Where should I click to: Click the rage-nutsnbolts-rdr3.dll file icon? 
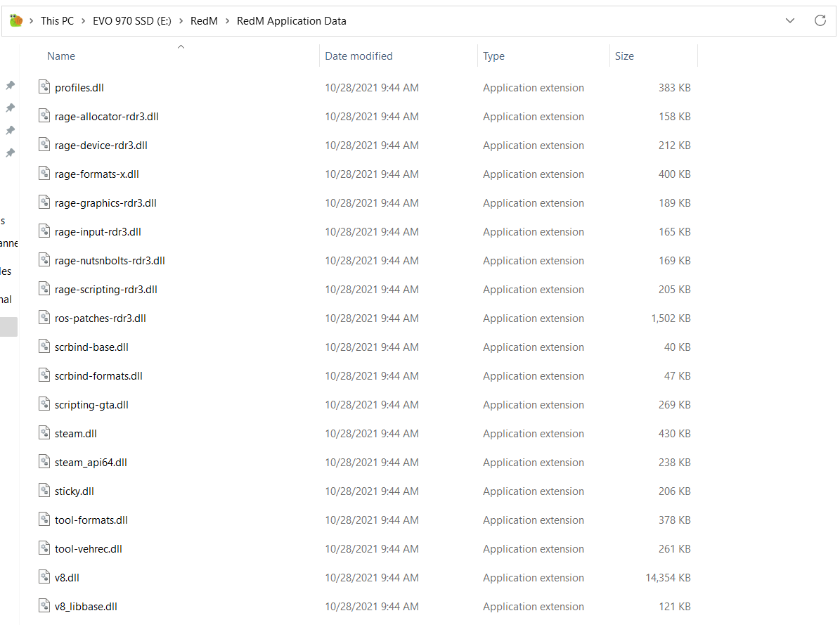[x=44, y=260]
